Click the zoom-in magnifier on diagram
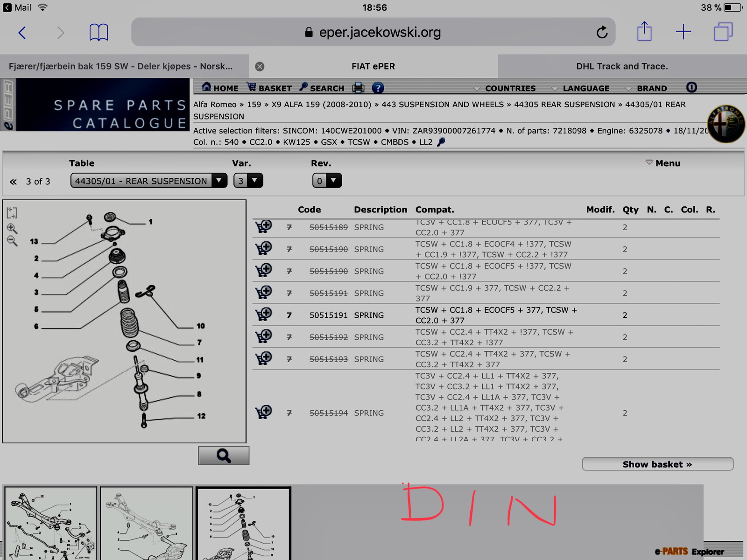The width and height of the screenshot is (747, 560). coord(12,228)
